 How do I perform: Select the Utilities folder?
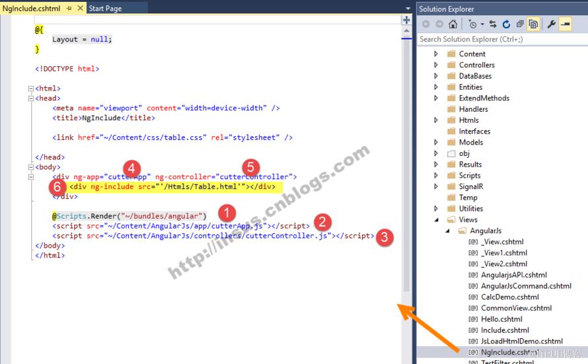470,209
